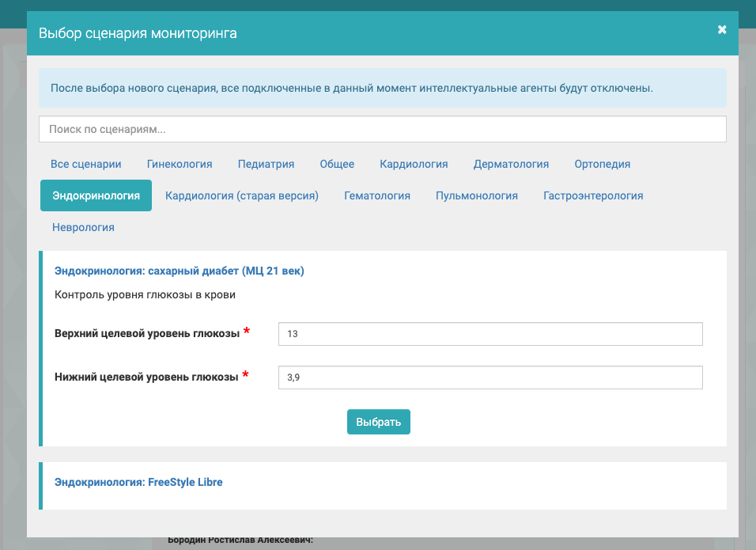Select the Ортопедия tab
The image size is (756, 550).
pos(602,164)
